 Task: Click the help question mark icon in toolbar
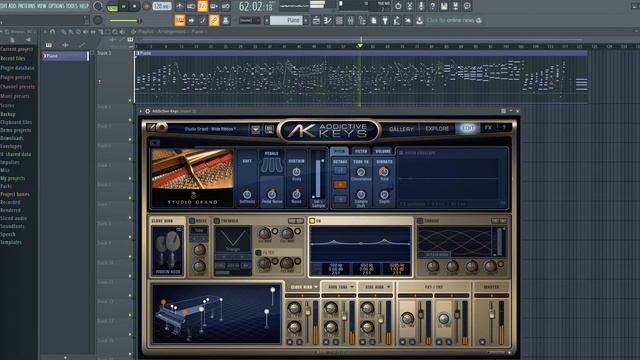[433, 6]
